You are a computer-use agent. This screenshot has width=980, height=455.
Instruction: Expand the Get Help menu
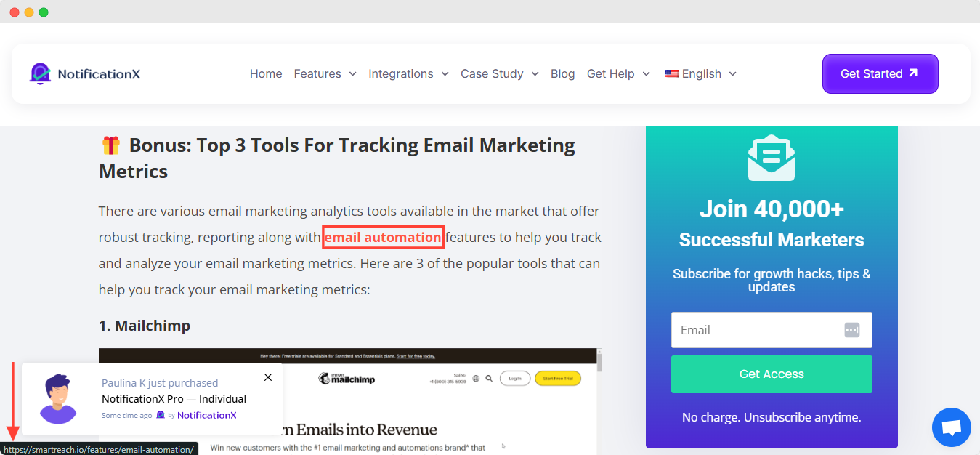click(x=618, y=74)
